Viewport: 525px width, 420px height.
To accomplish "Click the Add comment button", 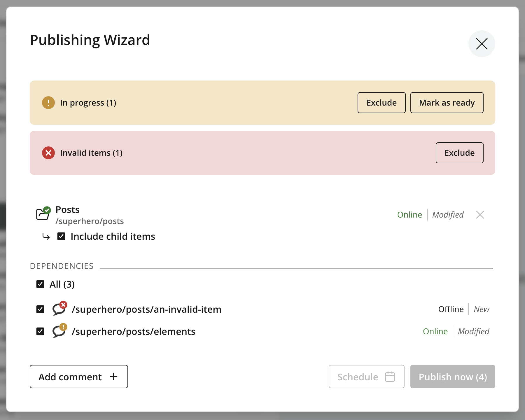I will tap(79, 377).
